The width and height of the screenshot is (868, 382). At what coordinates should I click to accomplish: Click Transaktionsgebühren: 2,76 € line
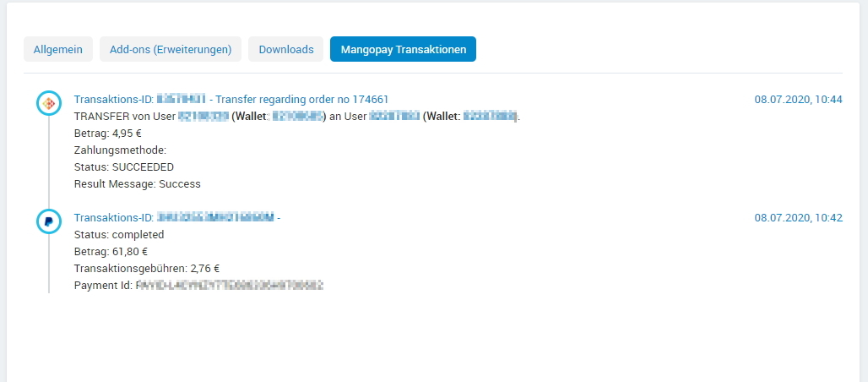147,269
